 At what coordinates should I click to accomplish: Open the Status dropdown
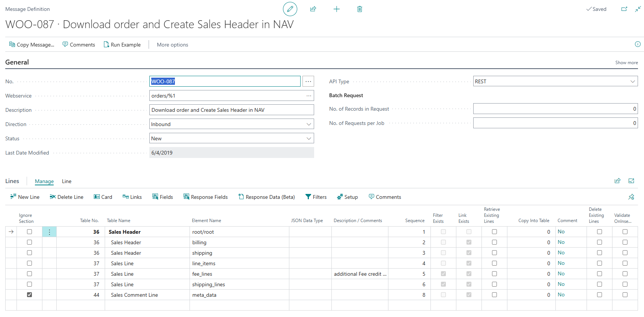click(x=309, y=138)
